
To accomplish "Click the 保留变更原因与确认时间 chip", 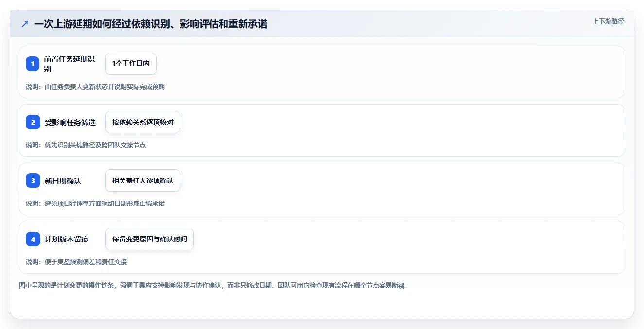I will tap(150, 239).
